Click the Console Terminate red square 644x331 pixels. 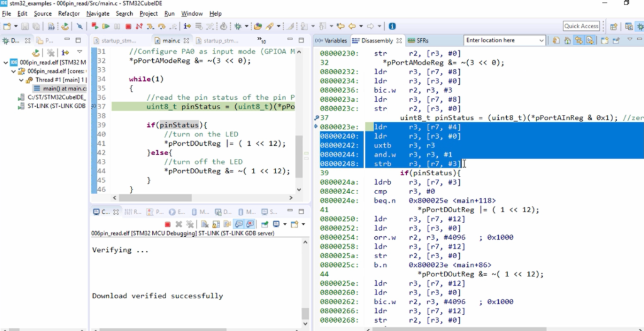click(x=167, y=224)
